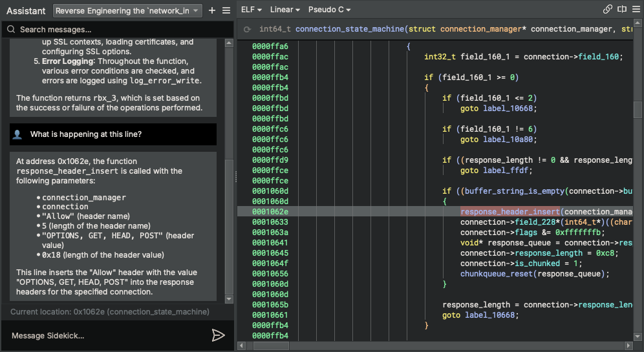Start a new chat with plus icon
644x352 pixels.
(x=212, y=11)
